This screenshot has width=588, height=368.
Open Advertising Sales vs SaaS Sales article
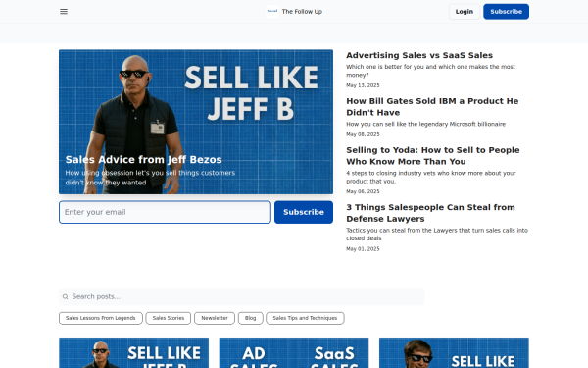(419, 55)
